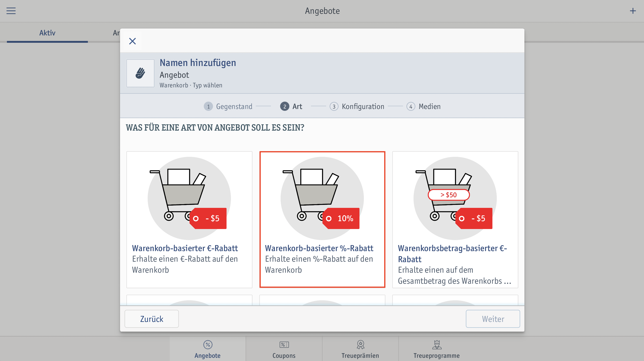Screen dimensions: 644x361
Task: Go to step 1 Gegenstand
Action: coord(228,106)
